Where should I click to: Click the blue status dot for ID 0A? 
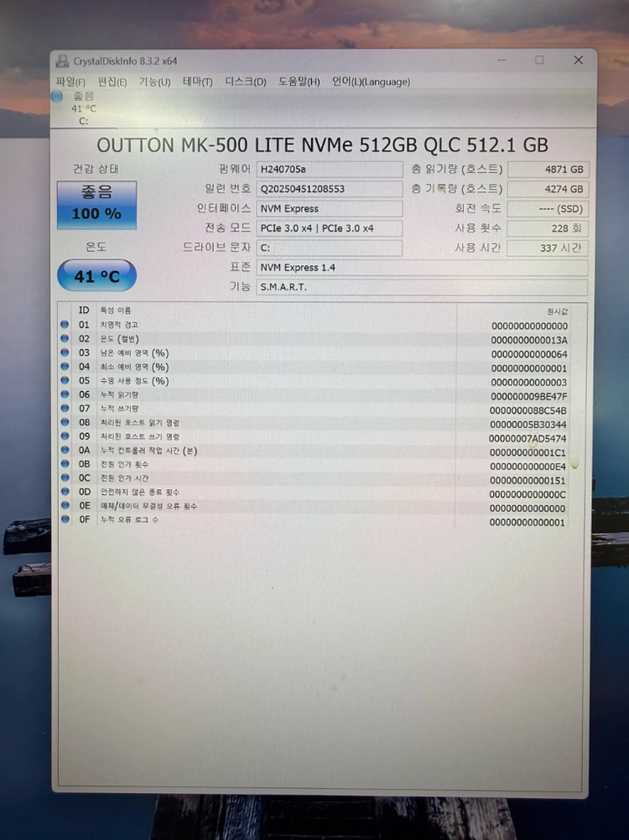point(65,450)
